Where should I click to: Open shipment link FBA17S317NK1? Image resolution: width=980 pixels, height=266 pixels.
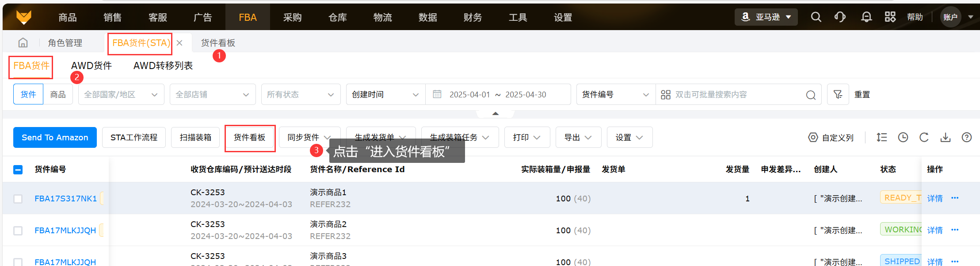(65, 199)
